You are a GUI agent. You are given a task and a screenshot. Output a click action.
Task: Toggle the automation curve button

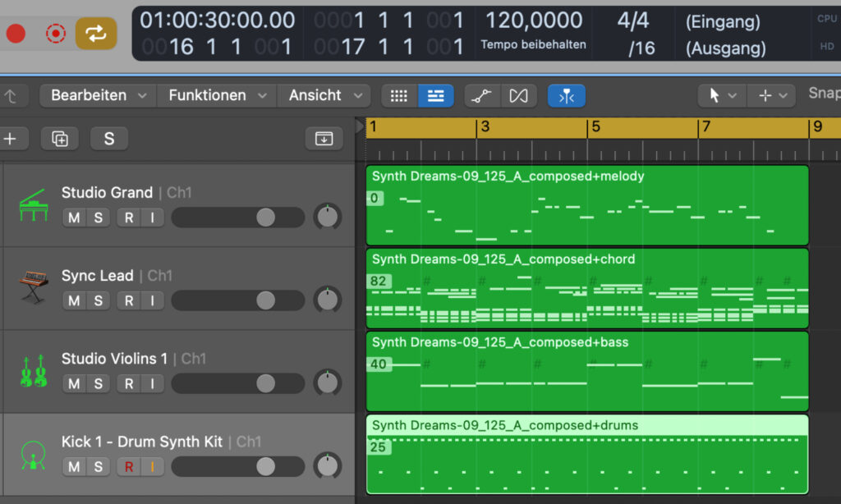click(481, 96)
